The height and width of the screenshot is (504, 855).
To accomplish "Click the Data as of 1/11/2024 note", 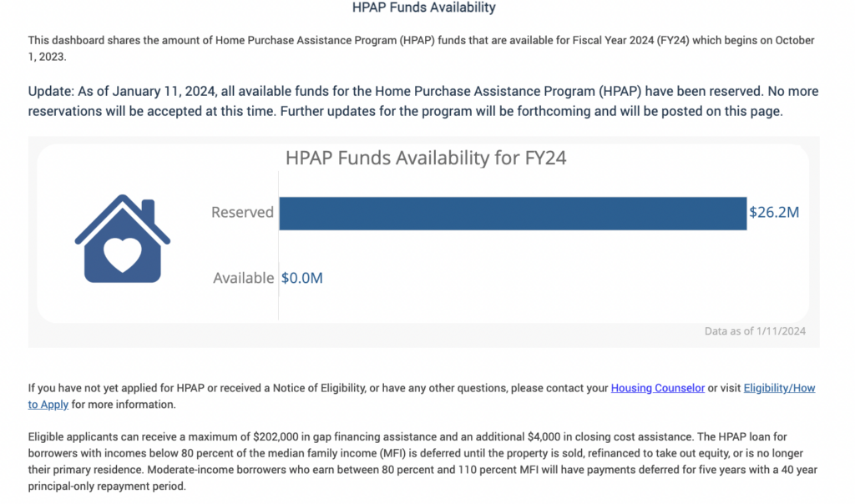I will (755, 330).
